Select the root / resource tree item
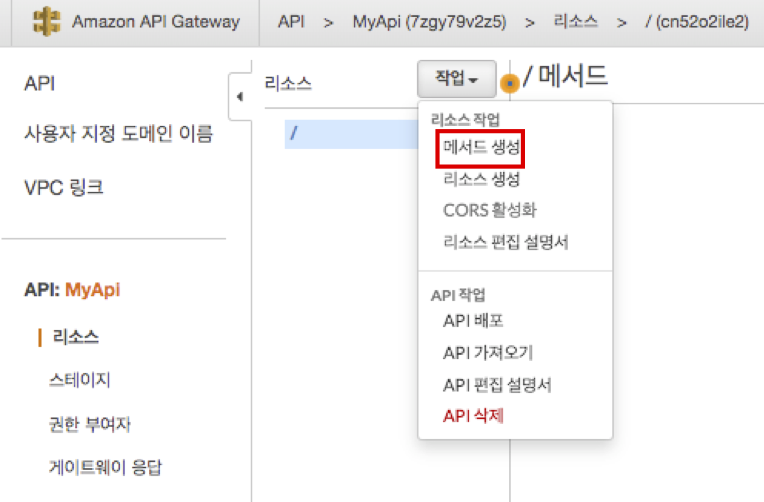This screenshot has height=502, width=764. click(x=293, y=132)
